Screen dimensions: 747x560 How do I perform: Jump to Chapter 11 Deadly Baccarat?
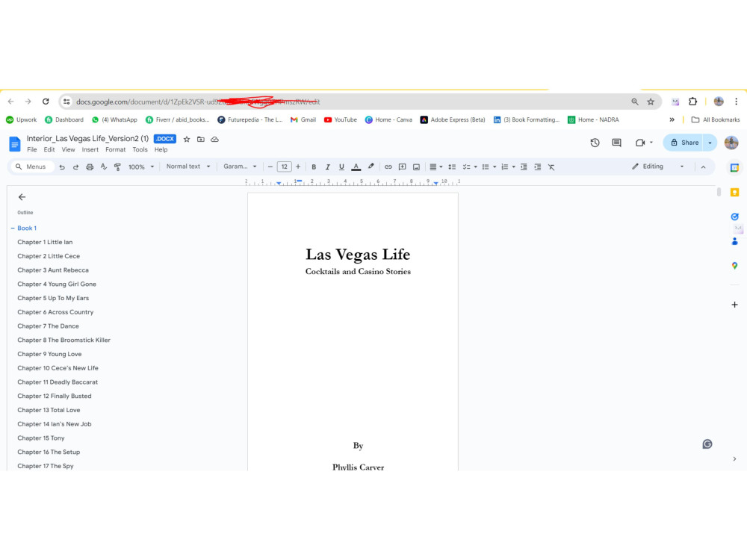pos(58,382)
